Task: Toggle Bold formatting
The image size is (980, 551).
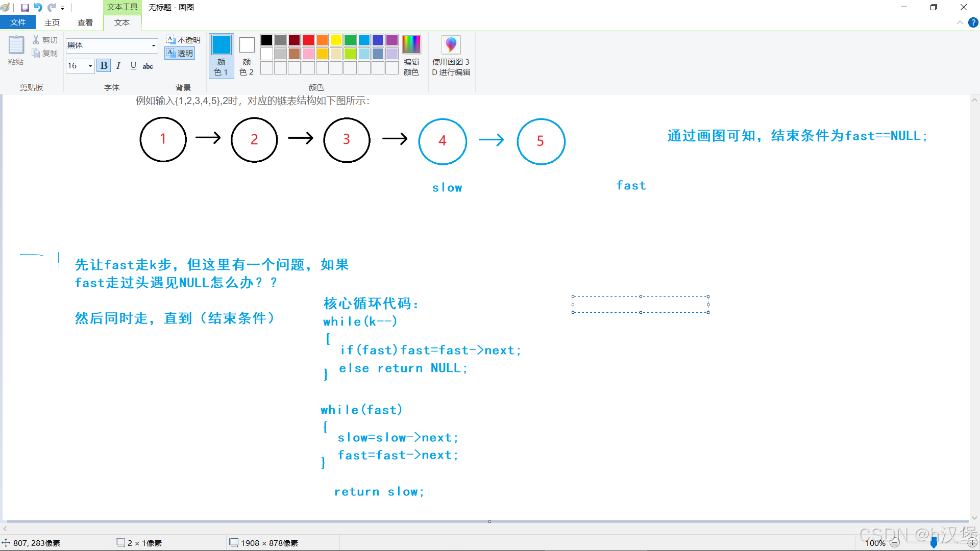Action: [x=104, y=66]
